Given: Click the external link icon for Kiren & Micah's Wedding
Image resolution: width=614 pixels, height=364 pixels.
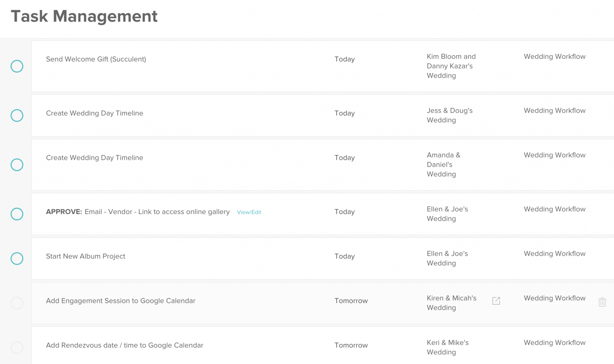Looking at the screenshot, I should pos(496,301).
